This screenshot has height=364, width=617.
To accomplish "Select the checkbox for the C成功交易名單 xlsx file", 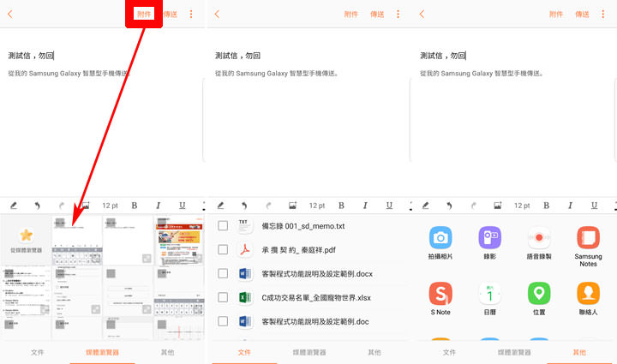I will (223, 297).
